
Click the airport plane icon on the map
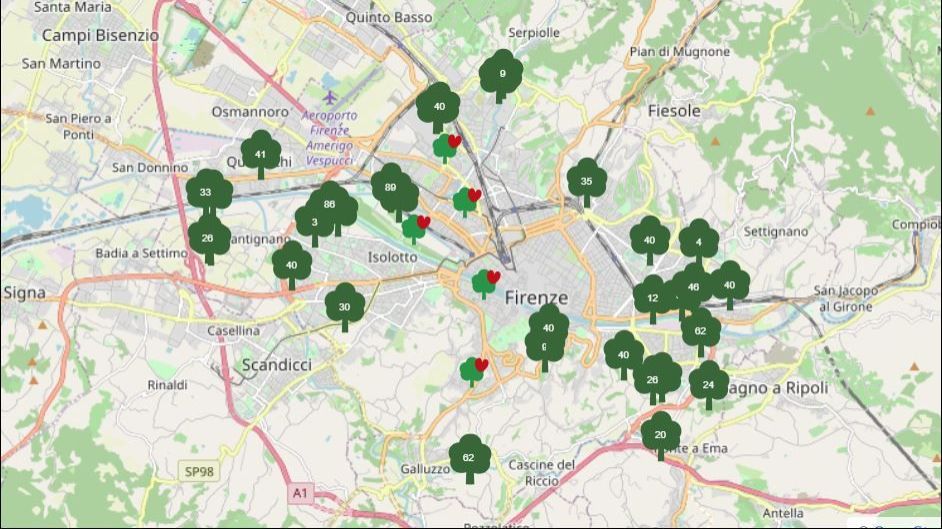[330, 98]
